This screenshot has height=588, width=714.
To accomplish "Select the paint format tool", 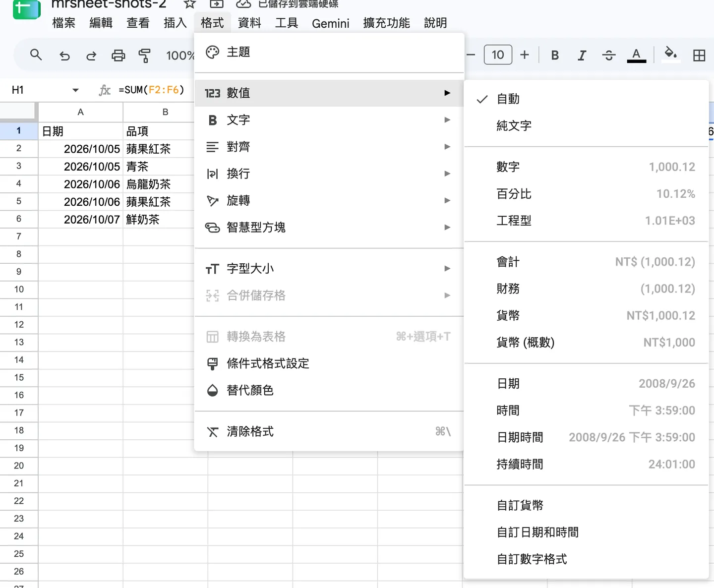I will click(x=144, y=55).
